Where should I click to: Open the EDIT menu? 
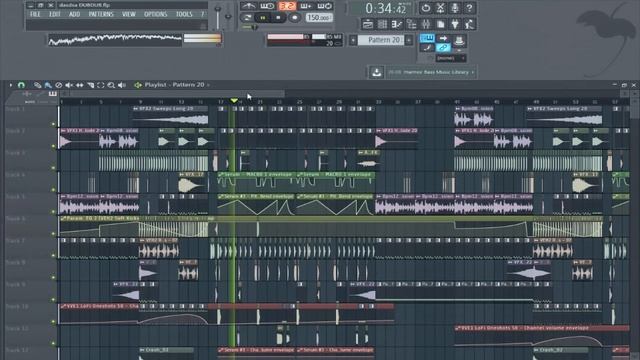[55, 14]
